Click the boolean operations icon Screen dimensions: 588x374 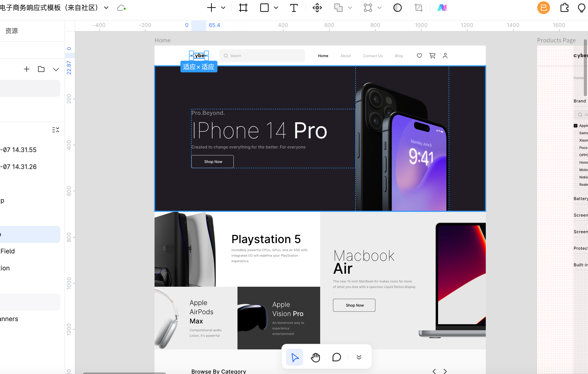point(338,8)
